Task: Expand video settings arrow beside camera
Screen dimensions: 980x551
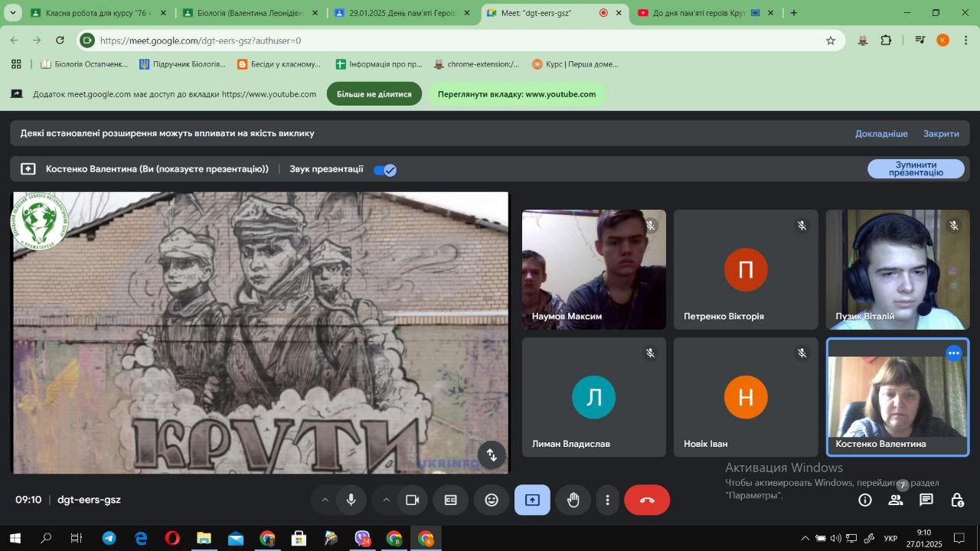Action: tap(386, 500)
